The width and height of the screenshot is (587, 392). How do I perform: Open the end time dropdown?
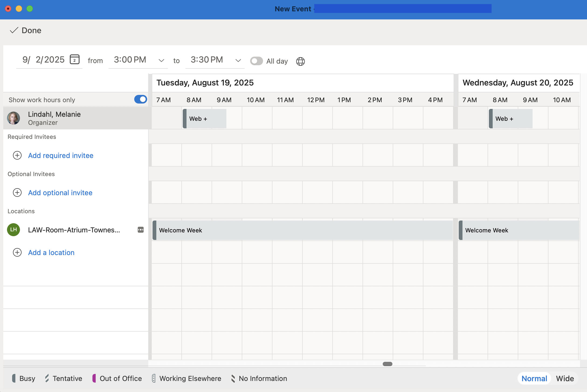[x=238, y=60]
